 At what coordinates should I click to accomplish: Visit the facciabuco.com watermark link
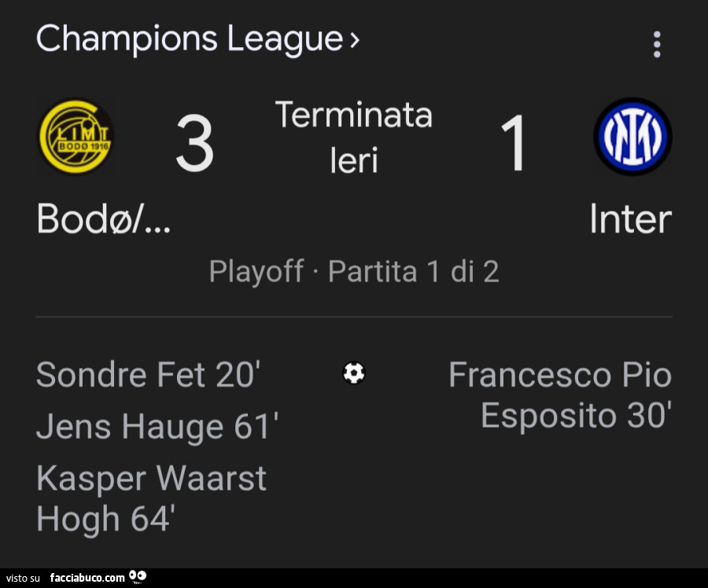[x=87, y=578]
